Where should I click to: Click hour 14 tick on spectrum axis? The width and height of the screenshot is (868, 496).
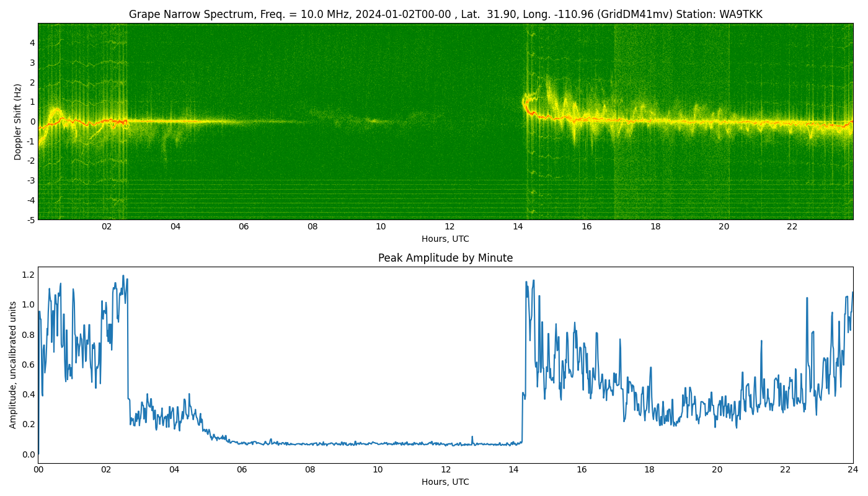tap(518, 226)
